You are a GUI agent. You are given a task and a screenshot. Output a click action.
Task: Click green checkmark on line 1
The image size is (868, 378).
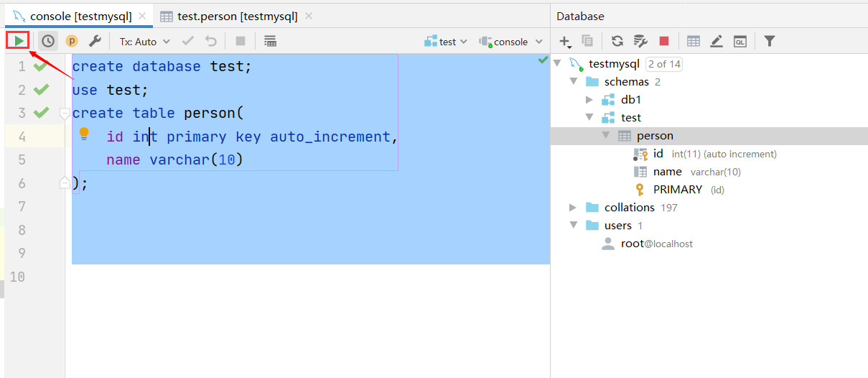pyautogui.click(x=41, y=66)
